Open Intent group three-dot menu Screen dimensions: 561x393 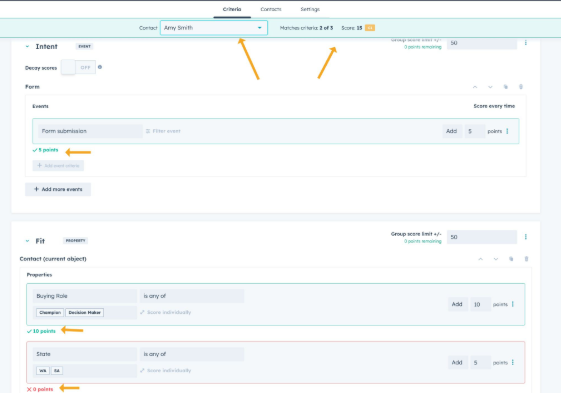(x=526, y=43)
